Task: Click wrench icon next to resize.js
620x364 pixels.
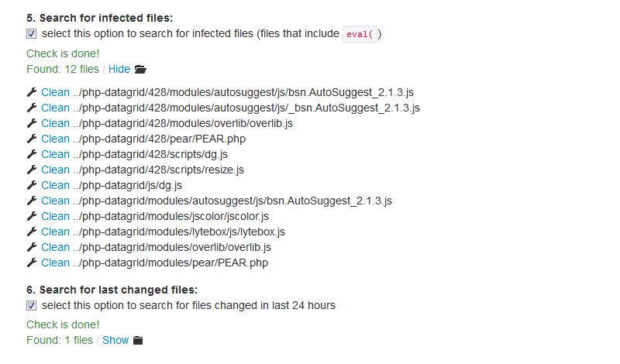Action: coord(32,170)
